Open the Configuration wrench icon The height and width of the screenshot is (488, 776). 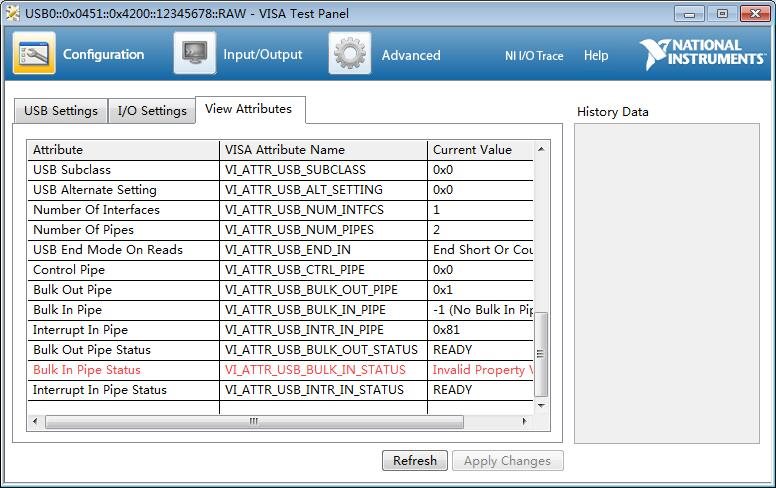[34, 53]
